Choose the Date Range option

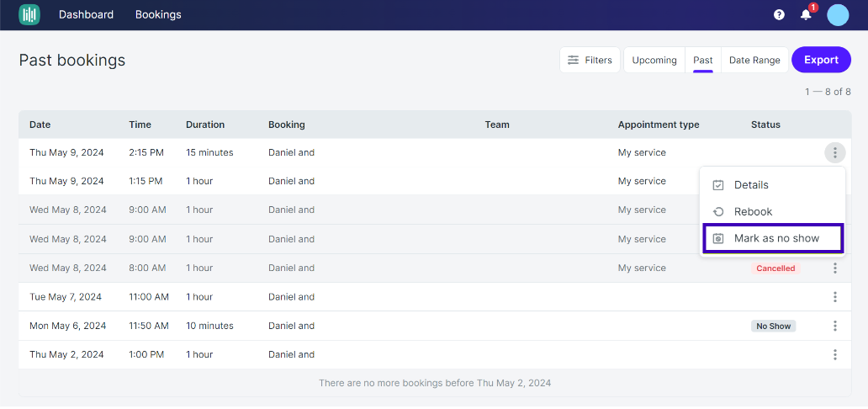(754, 60)
